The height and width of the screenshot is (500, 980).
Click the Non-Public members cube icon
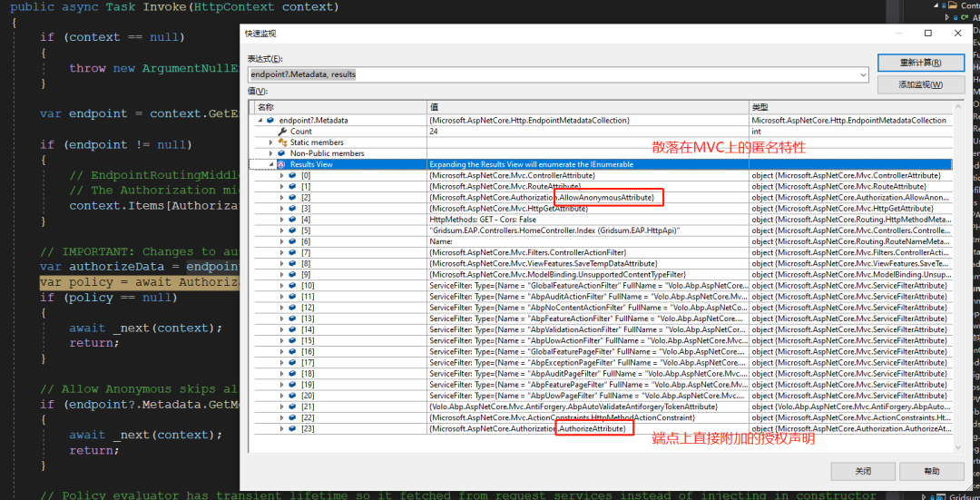281,153
